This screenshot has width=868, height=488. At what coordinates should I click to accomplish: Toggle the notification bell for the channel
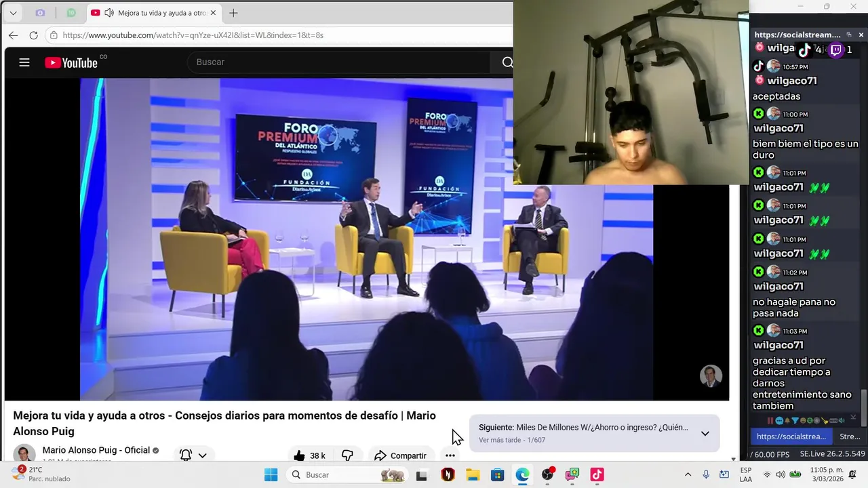[x=186, y=455]
